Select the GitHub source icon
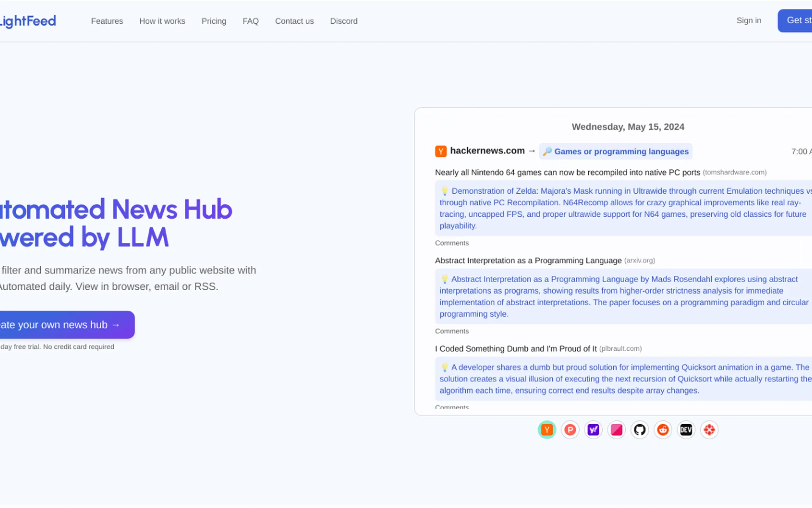 pyautogui.click(x=639, y=429)
